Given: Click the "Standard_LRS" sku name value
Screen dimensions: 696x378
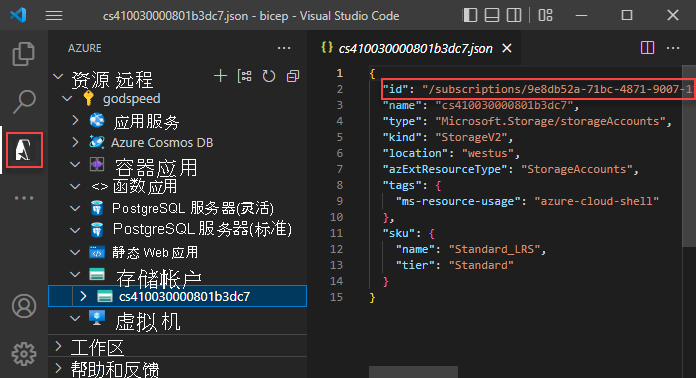Looking at the screenshot, I should (494, 249).
